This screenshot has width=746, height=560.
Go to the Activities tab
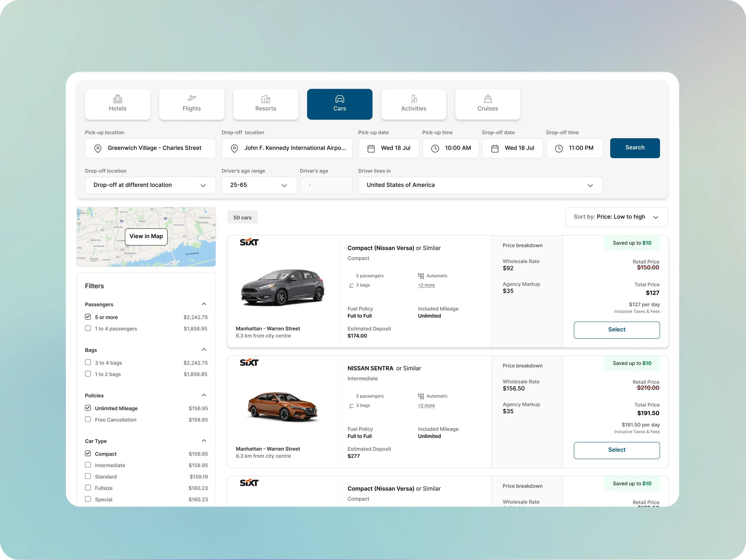point(413,104)
